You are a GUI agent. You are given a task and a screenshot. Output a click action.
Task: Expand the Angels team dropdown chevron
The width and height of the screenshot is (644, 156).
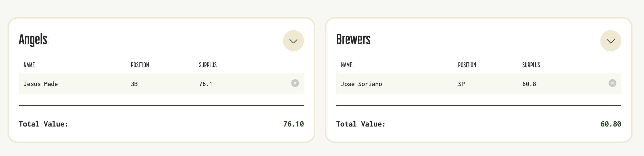[293, 41]
